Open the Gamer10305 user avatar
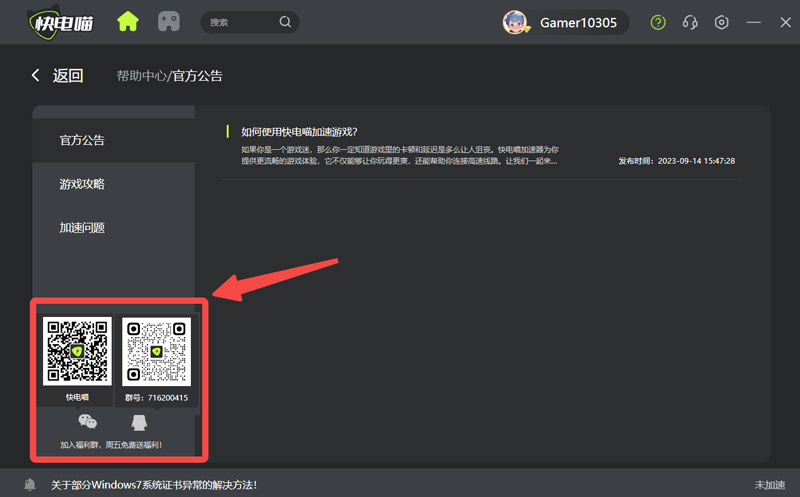This screenshot has height=497, width=800. pyautogui.click(x=515, y=22)
